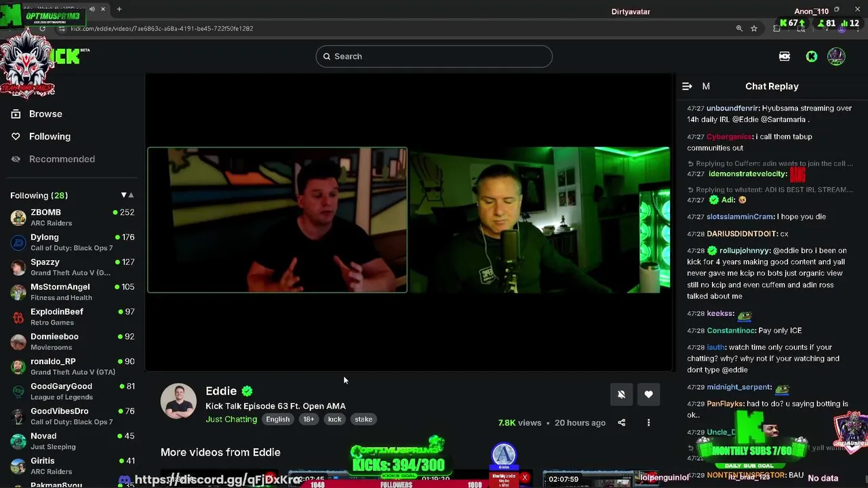The width and height of the screenshot is (868, 488).
Task: Open Spazzy channel avatar
Action: point(18,267)
